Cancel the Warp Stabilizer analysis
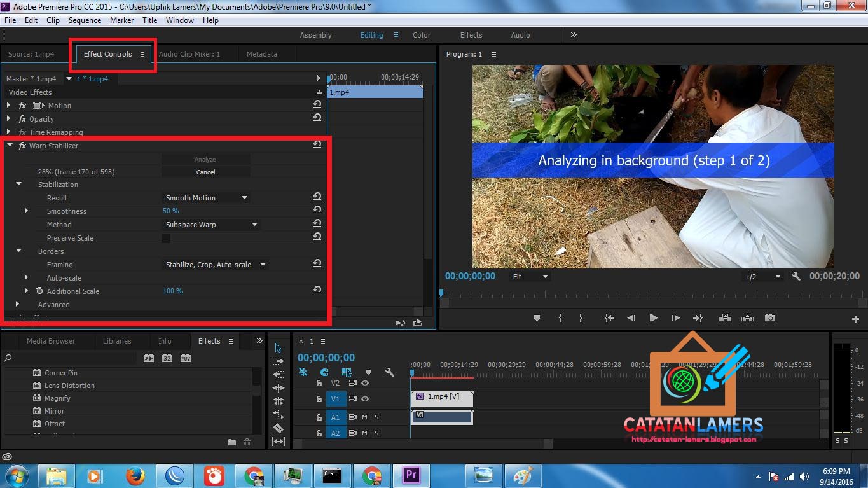The image size is (868, 488). point(205,172)
